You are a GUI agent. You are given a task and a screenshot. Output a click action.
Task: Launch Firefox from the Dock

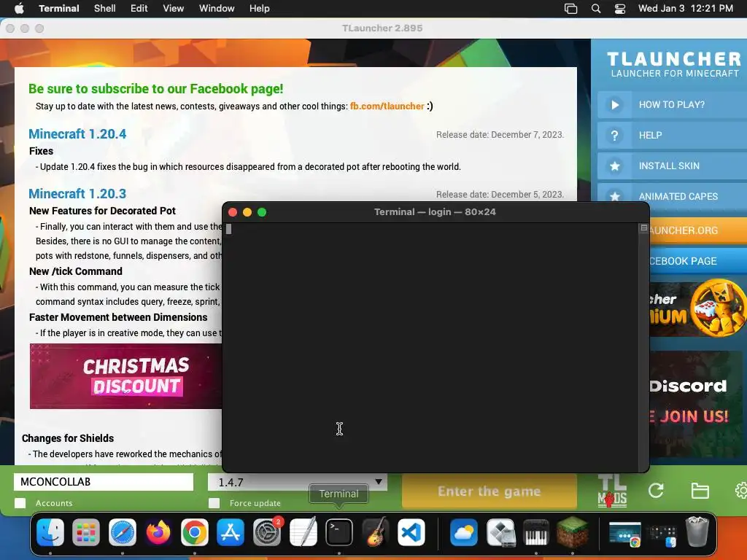point(158,532)
